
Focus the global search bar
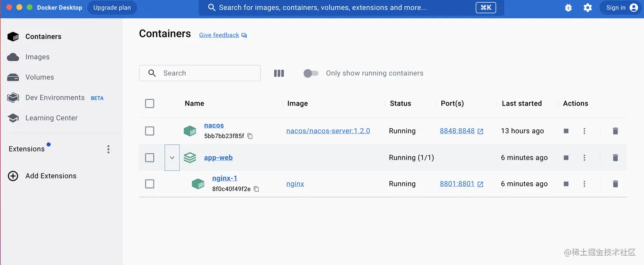[x=352, y=8]
